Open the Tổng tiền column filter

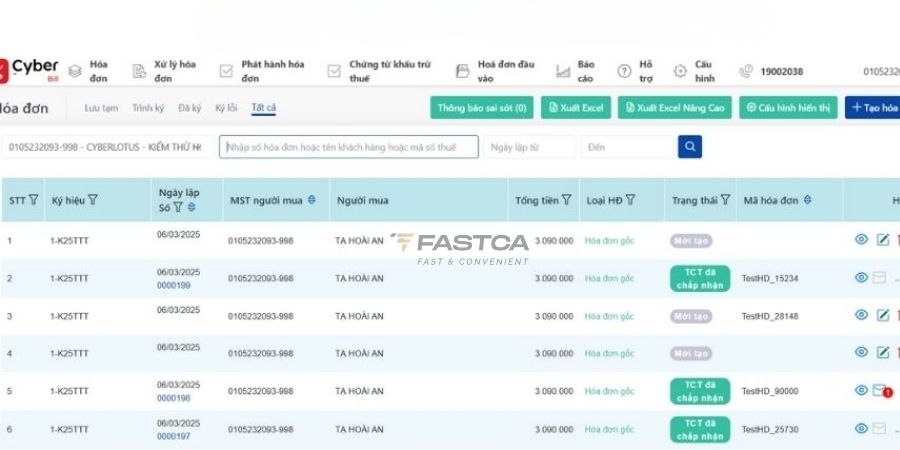pyautogui.click(x=567, y=200)
